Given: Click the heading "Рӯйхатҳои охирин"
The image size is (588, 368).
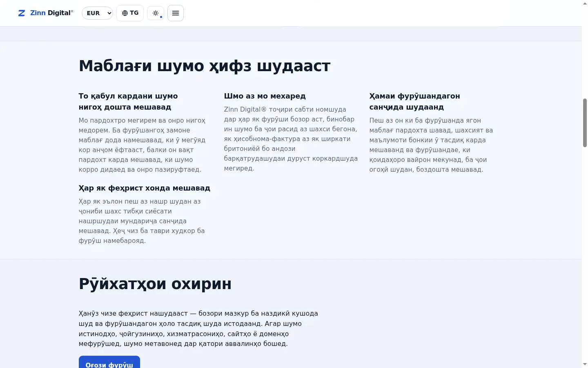Looking at the screenshot, I should (x=155, y=284).
